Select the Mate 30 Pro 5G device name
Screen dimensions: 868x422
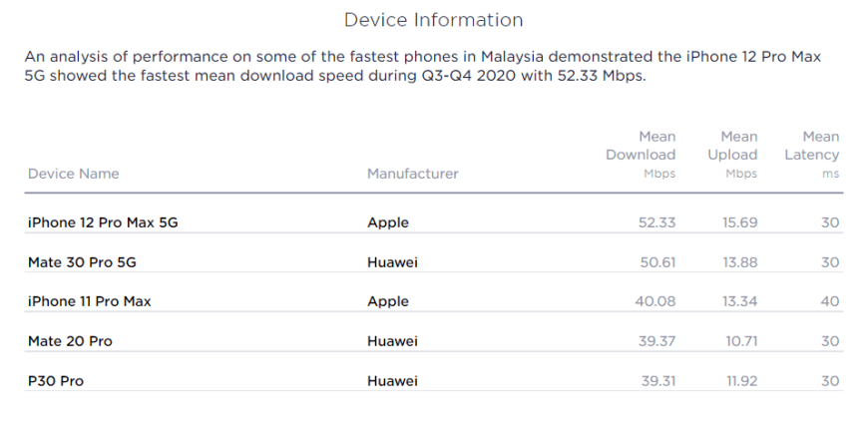[82, 262]
